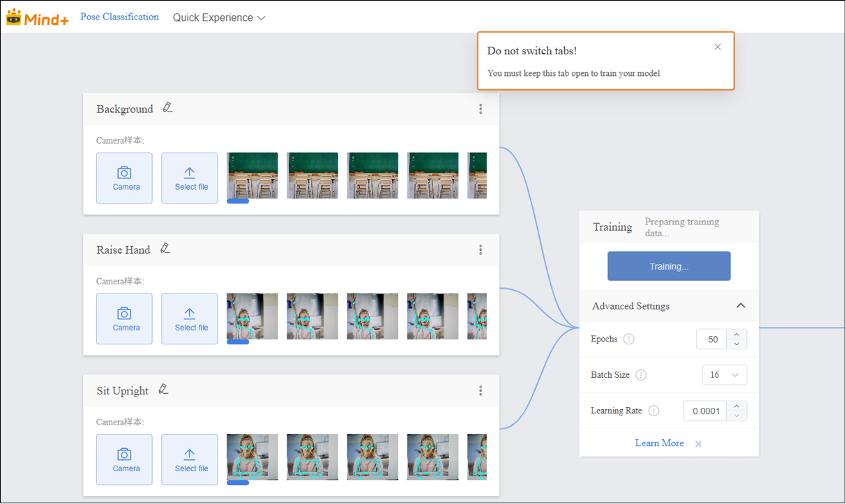Click the Epochs info icon
Image resolution: width=846 pixels, height=504 pixels.
(x=628, y=339)
